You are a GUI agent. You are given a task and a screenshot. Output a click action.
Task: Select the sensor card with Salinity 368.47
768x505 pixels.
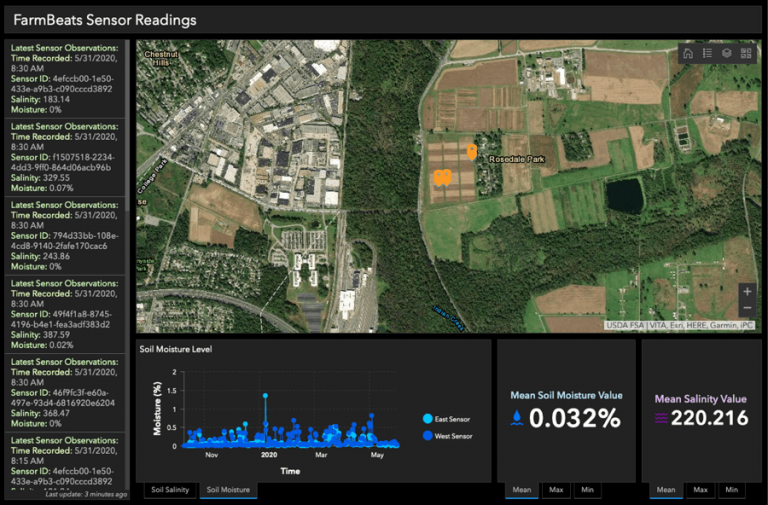pyautogui.click(x=65, y=392)
